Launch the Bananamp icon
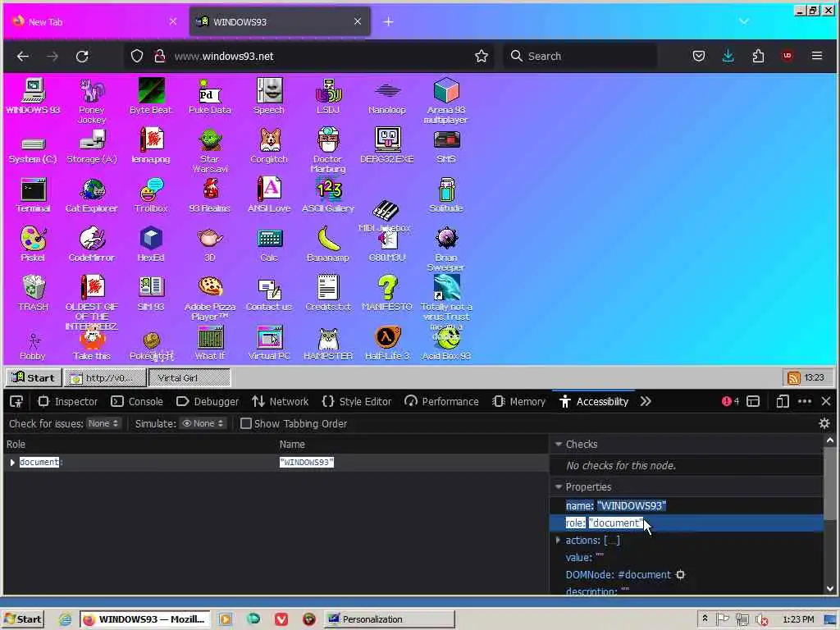840x630 pixels. point(328,244)
